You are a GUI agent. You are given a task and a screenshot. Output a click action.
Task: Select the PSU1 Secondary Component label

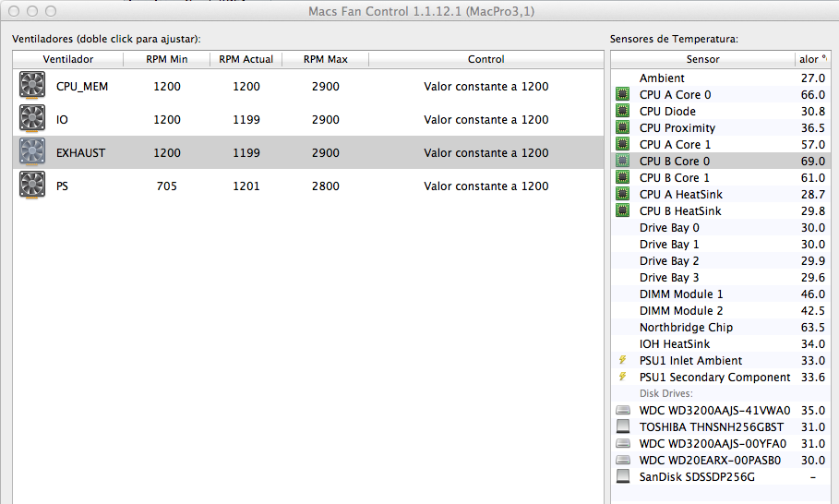coord(715,377)
